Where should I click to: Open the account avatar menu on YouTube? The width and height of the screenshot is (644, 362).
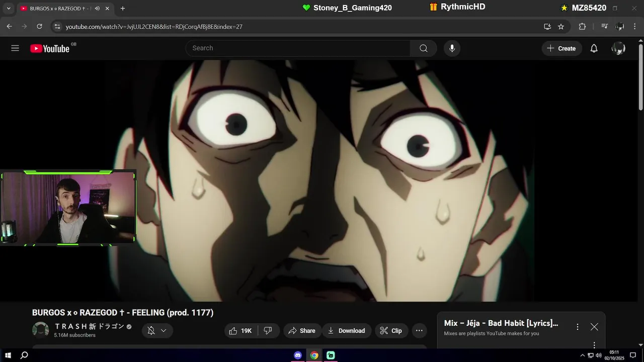coord(618,48)
